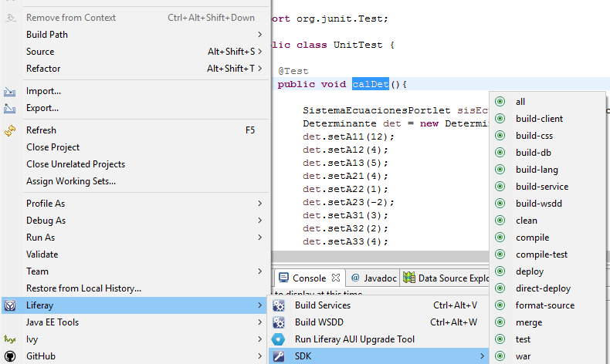Switch to the Console tab
This screenshot has width=610, height=364.
click(x=309, y=278)
